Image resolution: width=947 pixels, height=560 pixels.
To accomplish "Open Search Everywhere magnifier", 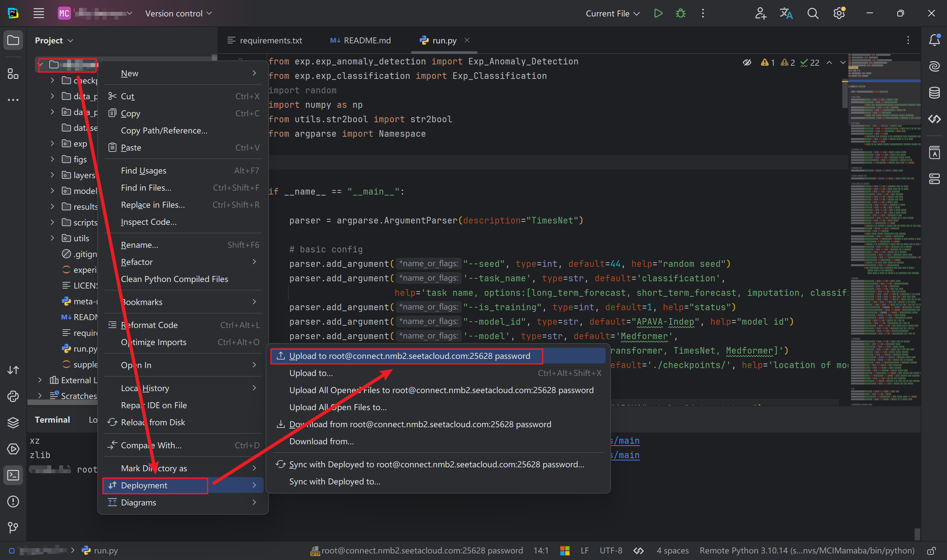I will [x=813, y=13].
